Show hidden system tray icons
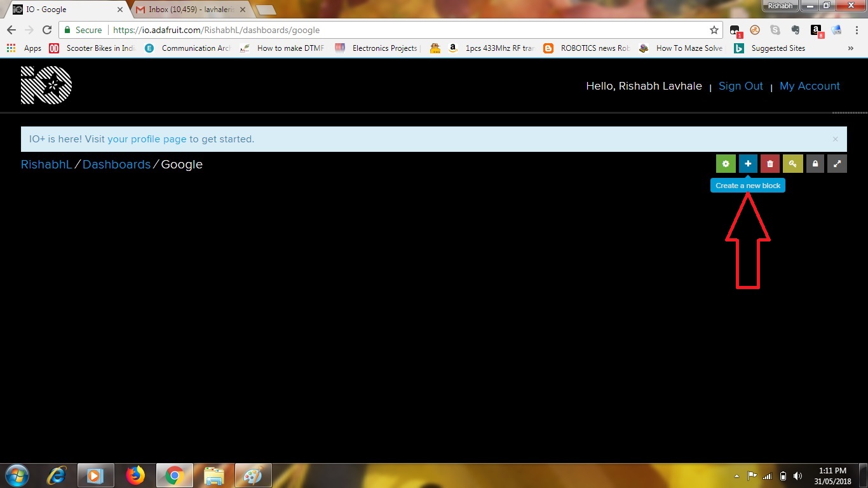Viewport: 868px width, 488px height. [736, 476]
